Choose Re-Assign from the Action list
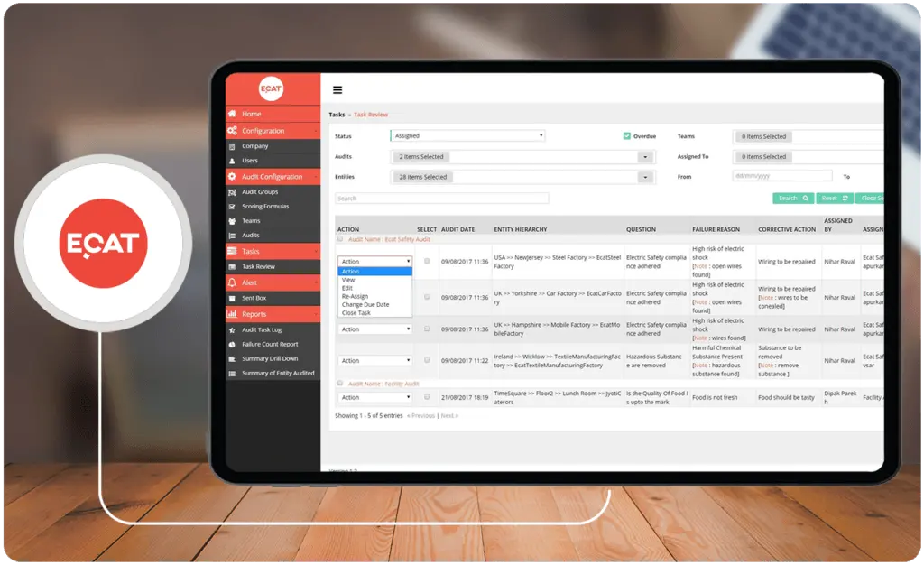Viewport: 924px width, 565px height. tap(374, 296)
